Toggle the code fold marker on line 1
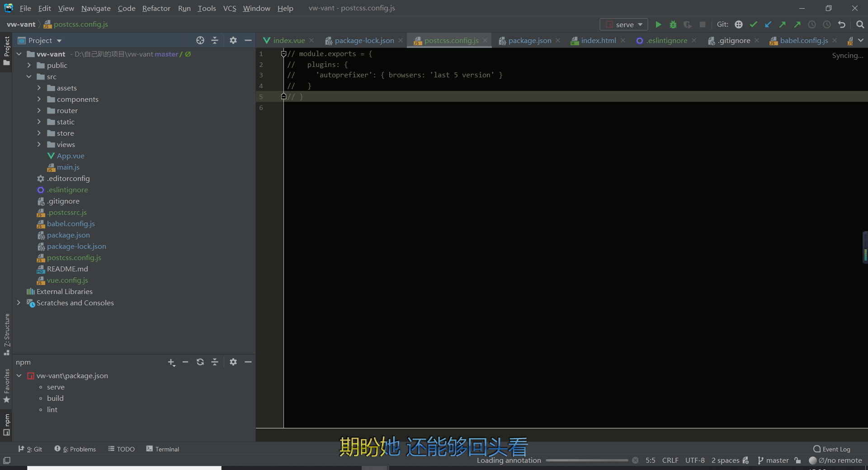 point(283,54)
